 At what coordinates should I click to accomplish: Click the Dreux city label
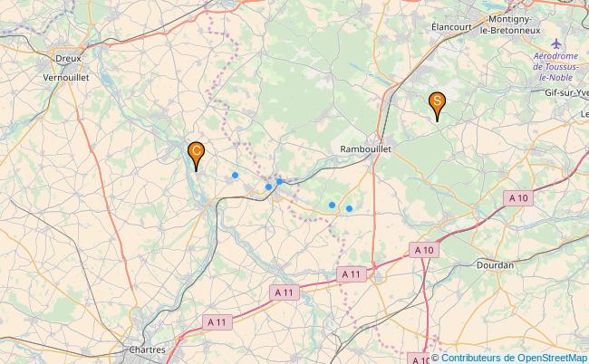coord(68,59)
